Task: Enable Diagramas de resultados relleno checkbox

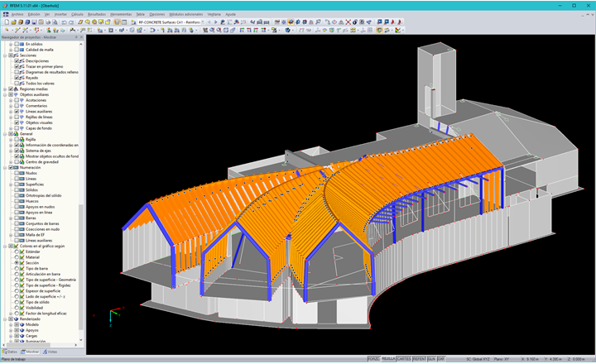Action: pos(17,72)
